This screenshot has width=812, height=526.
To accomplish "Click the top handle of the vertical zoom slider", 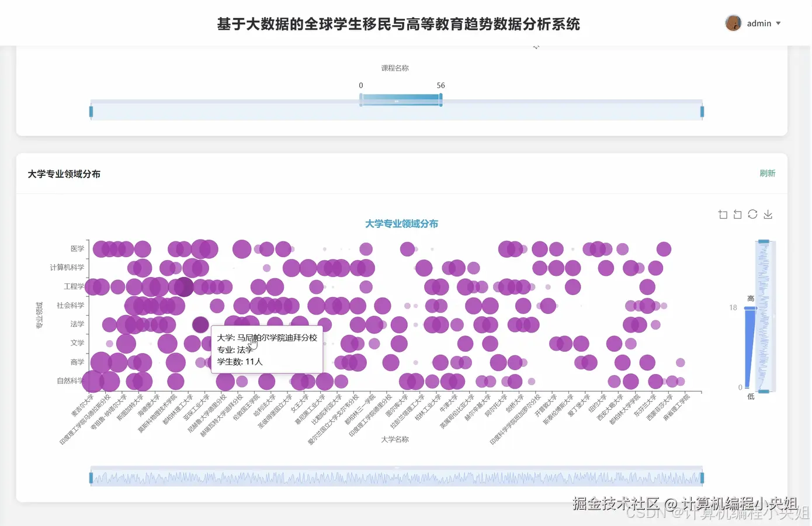I will click(x=764, y=241).
